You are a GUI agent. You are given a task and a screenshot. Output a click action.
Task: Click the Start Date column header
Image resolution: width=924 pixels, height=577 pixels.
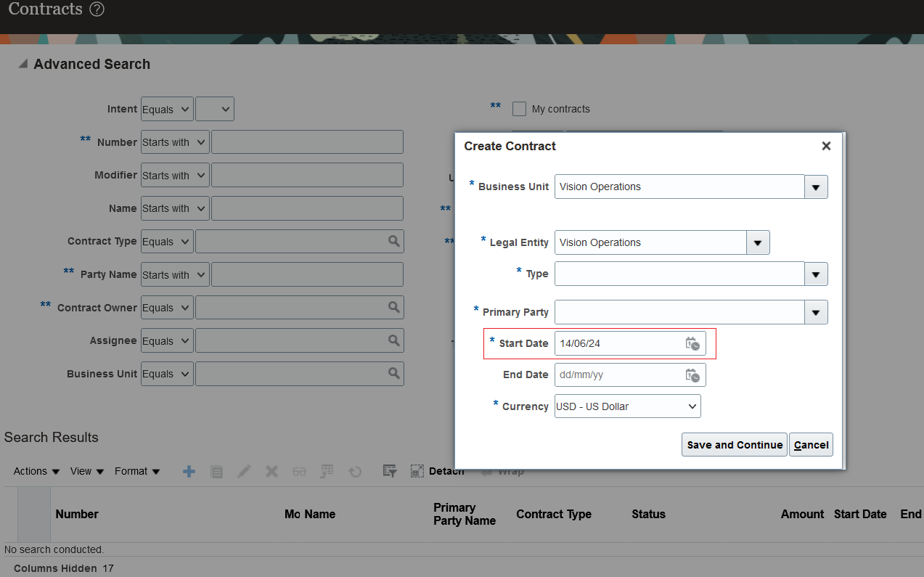860,514
